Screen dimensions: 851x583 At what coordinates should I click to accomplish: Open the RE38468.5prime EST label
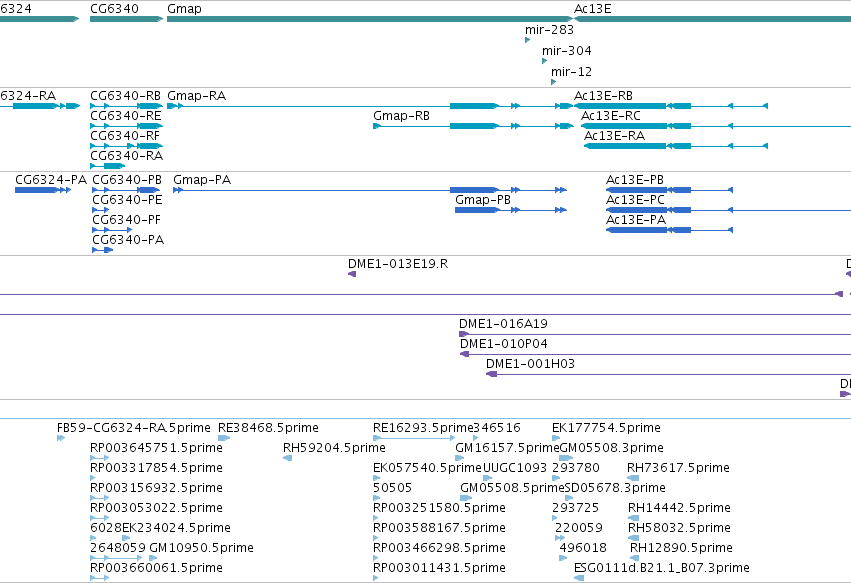[x=268, y=428]
